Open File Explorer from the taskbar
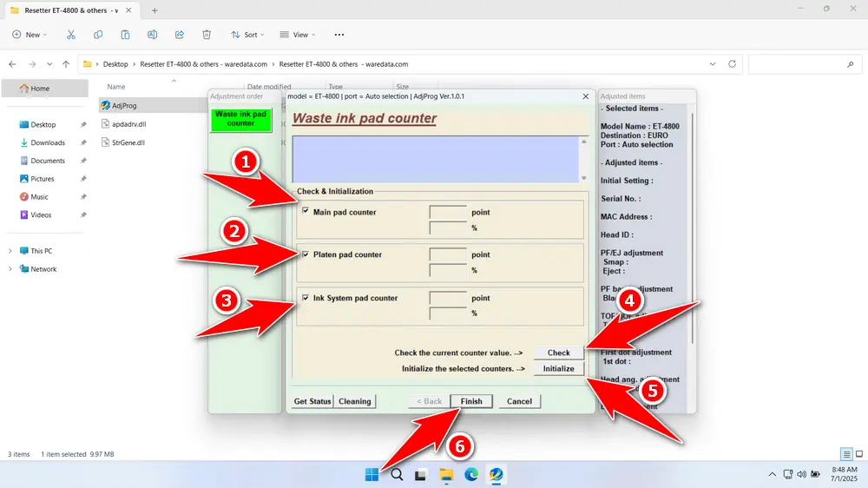Image resolution: width=868 pixels, height=488 pixels. click(446, 475)
